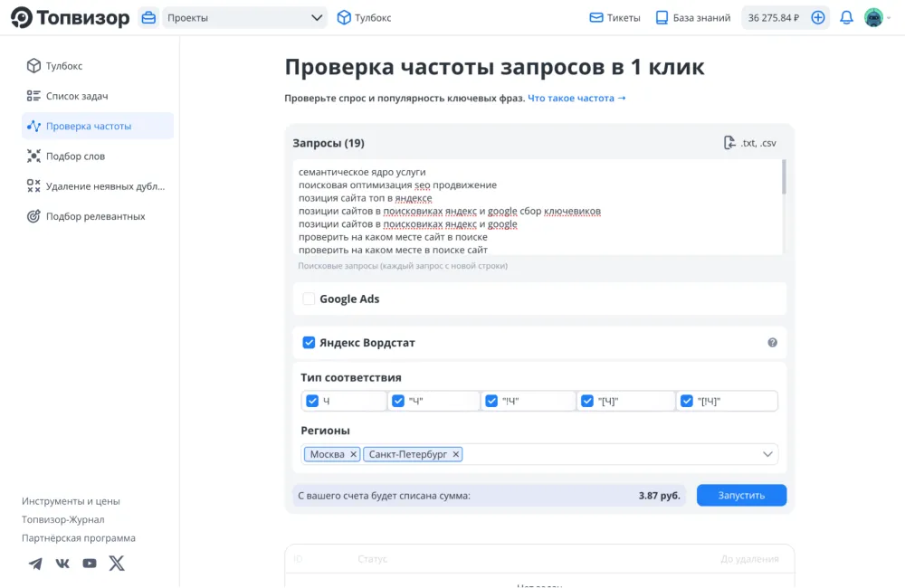Open the user avatar menu
Image resolution: width=905 pixels, height=588 pixels.
tap(873, 18)
